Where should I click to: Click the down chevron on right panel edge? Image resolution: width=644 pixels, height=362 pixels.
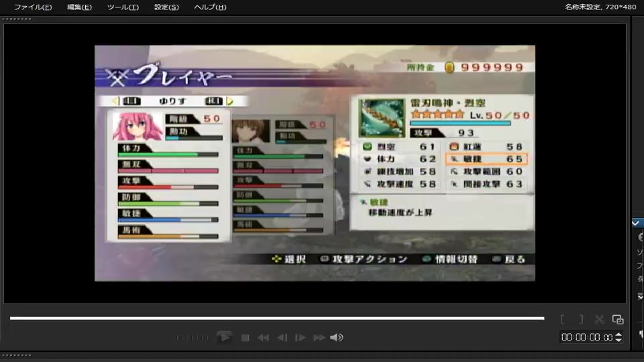[640, 296]
